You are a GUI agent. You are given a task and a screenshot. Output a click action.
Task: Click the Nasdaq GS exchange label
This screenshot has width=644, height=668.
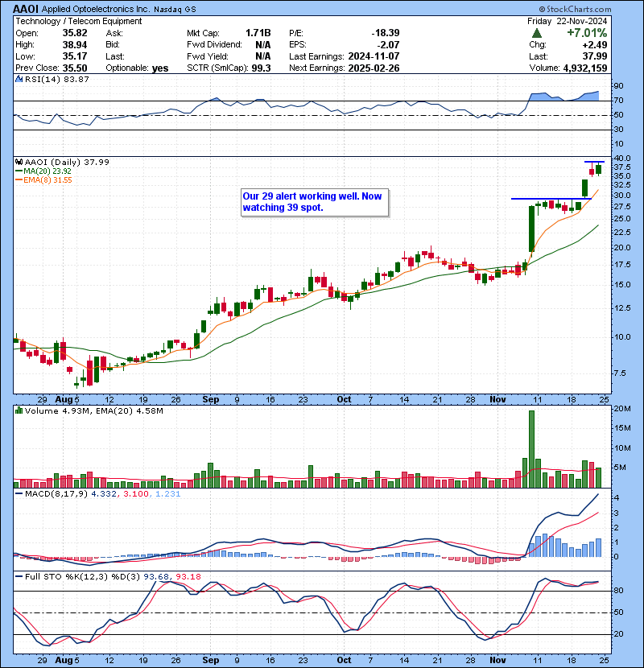(x=175, y=10)
